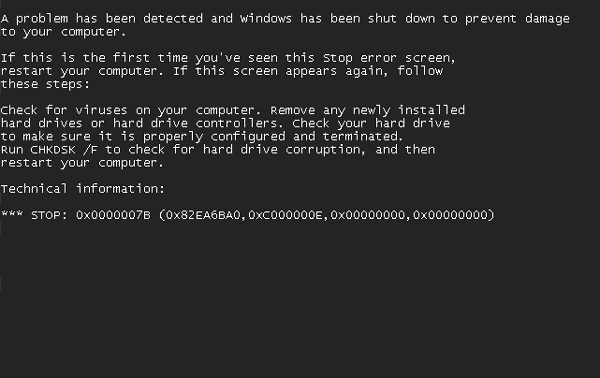This screenshot has height=378, width=600.
Task: Click the words "these steps:"
Action: tap(45, 85)
